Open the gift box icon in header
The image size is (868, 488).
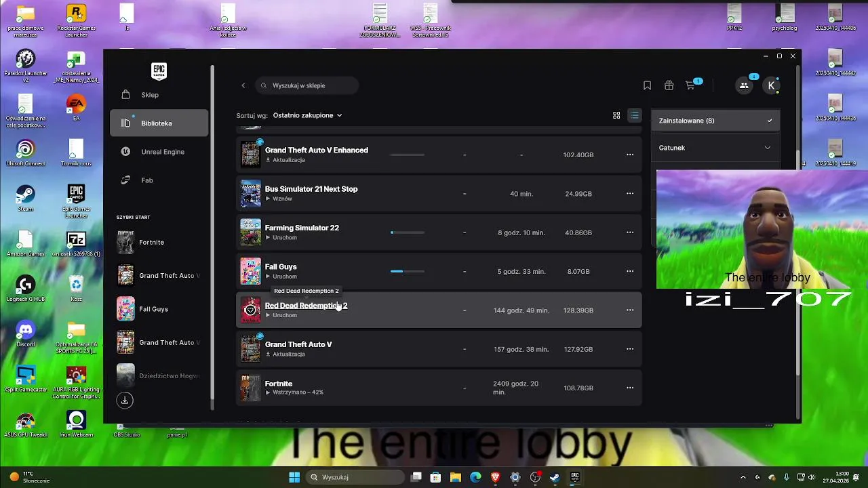669,85
